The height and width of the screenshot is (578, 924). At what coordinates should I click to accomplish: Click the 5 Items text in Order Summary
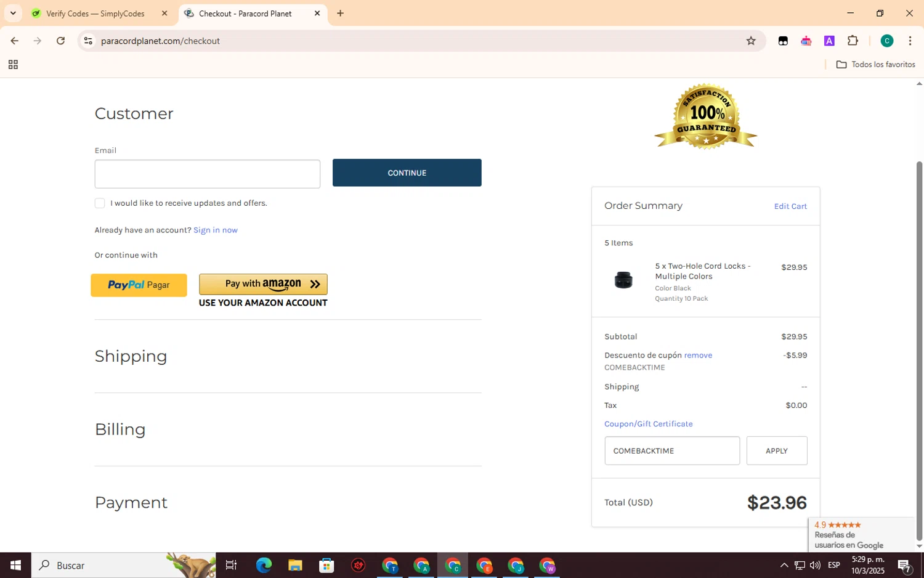click(x=618, y=243)
